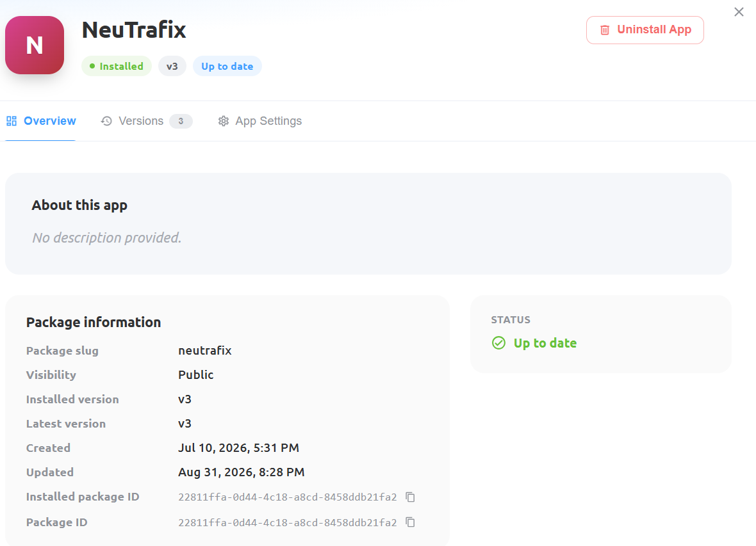Image resolution: width=756 pixels, height=546 pixels.
Task: Click the Visibility label
Action: 51,375
